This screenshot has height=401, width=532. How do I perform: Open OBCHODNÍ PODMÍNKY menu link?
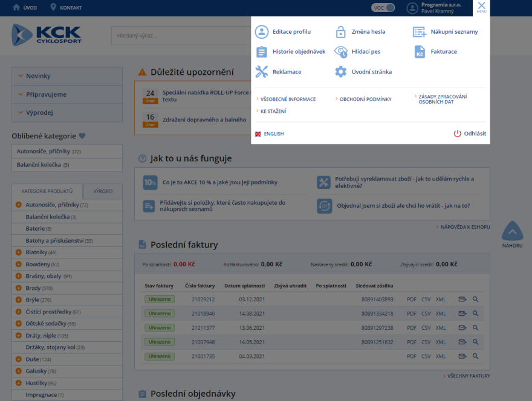[x=365, y=99]
